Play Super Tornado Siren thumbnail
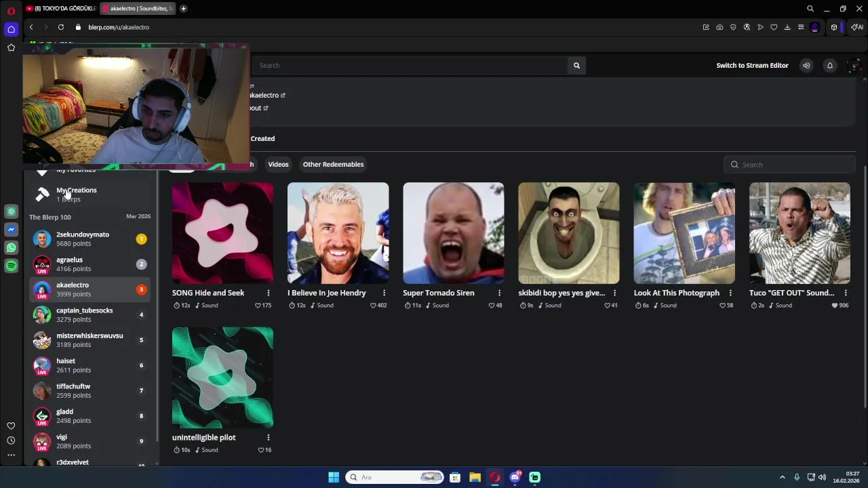This screenshot has height=488, width=868. [x=453, y=232]
